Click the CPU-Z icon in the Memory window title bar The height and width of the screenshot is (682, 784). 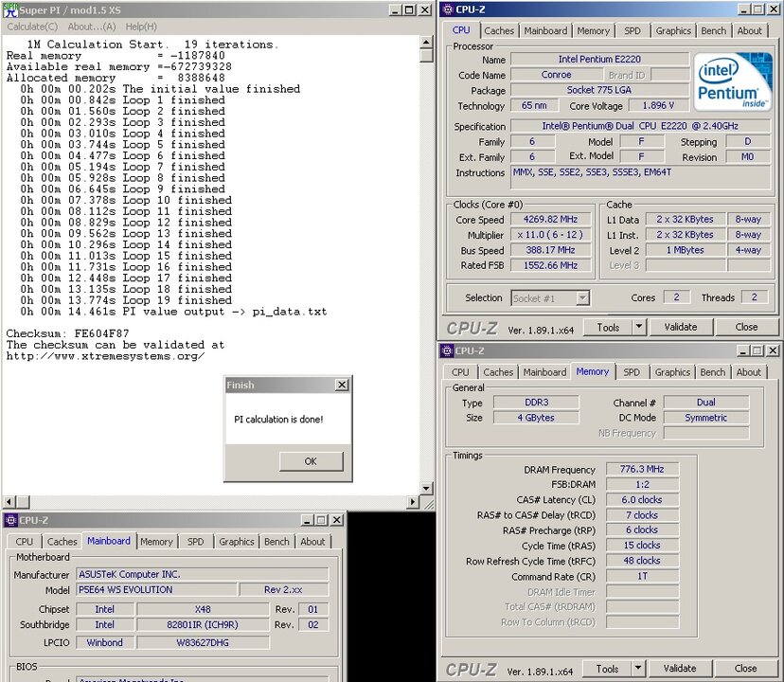[447, 350]
